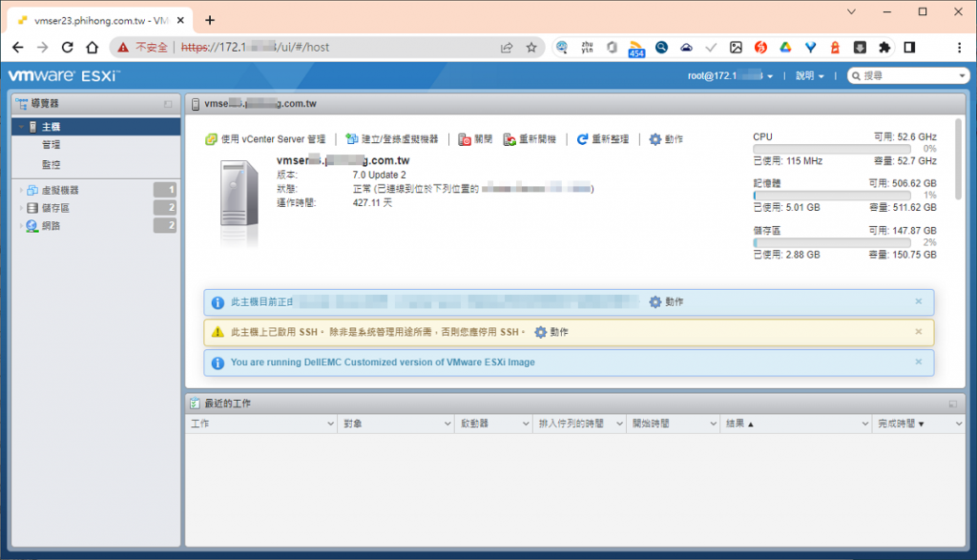
Task: Open 管理 under the host
Action: [52, 144]
